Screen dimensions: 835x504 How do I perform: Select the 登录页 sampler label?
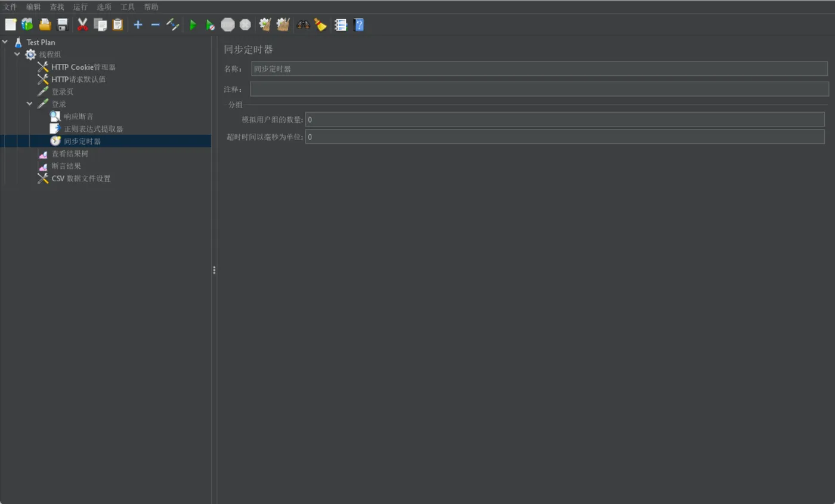coord(63,92)
